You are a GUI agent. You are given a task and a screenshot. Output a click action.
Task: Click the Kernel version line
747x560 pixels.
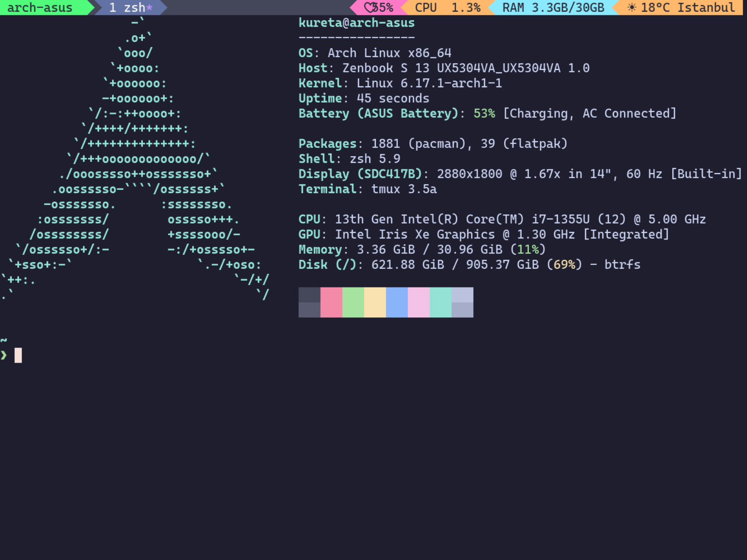[x=400, y=83]
